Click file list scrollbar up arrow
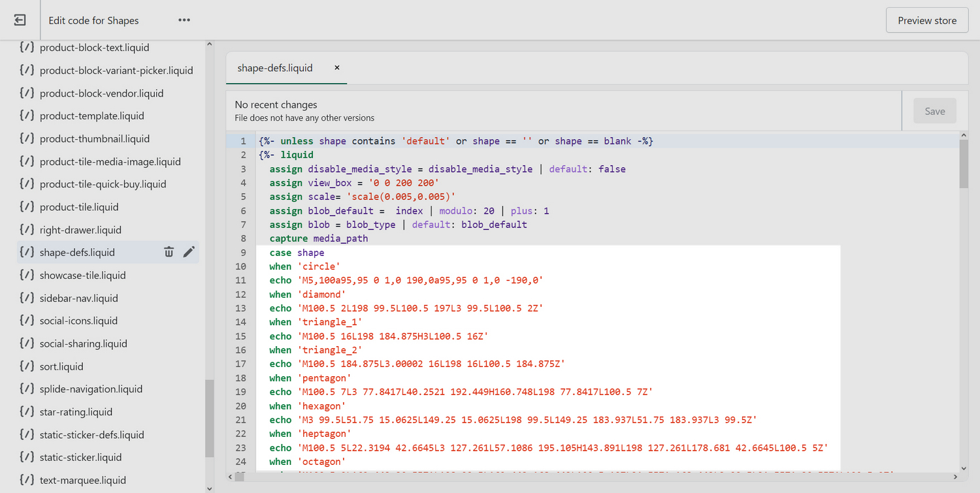Image resolution: width=980 pixels, height=493 pixels. [210, 44]
